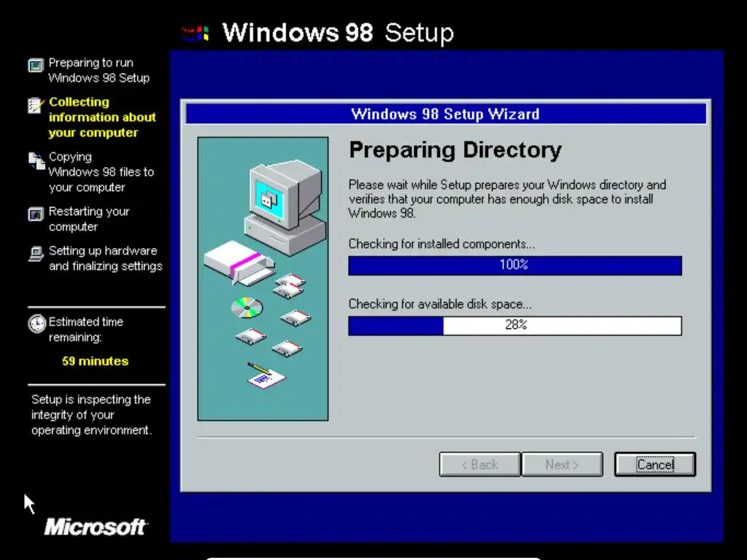Click the Cancel button
This screenshot has width=747, height=560.
(655, 464)
